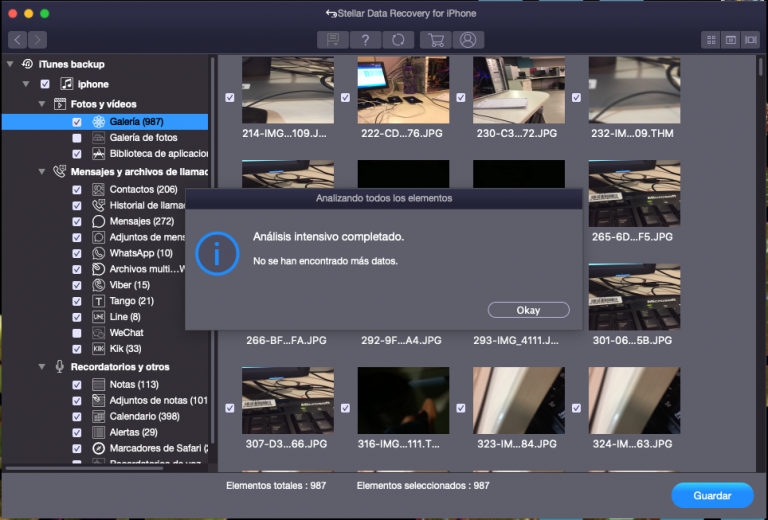Click the Guardar button
Viewport: 768px width, 520px height.
tap(712, 496)
